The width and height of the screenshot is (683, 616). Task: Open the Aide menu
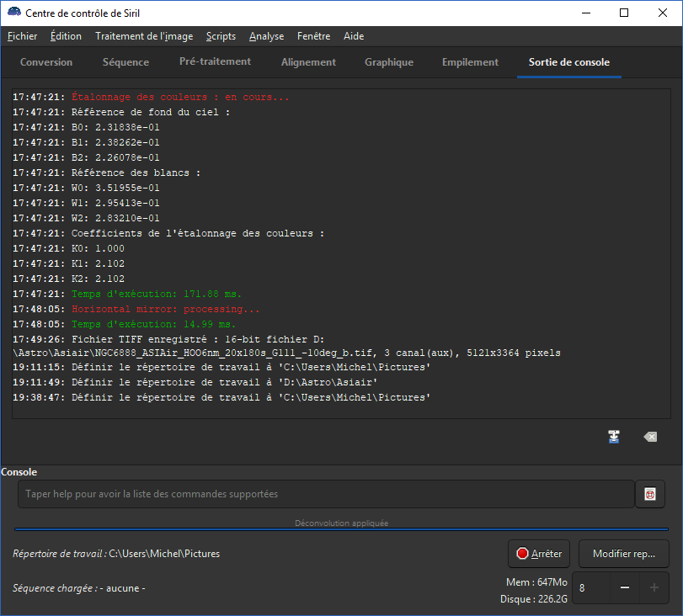354,36
